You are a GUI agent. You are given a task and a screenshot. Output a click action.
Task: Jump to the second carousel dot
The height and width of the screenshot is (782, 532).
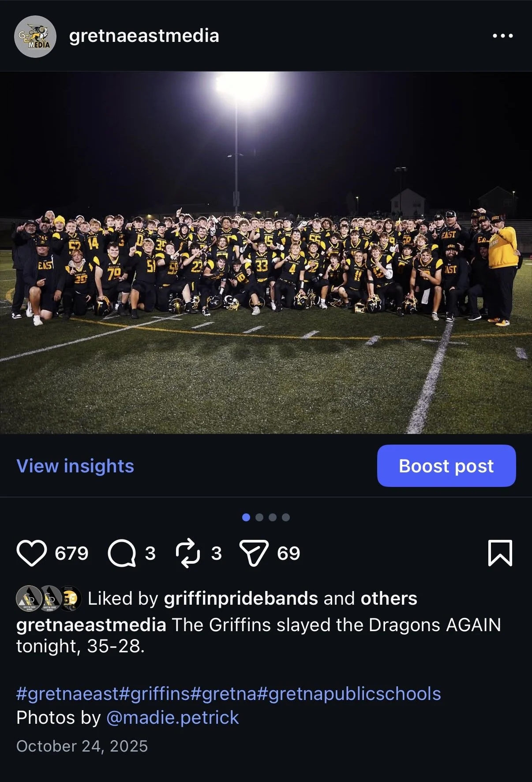pyautogui.click(x=259, y=517)
